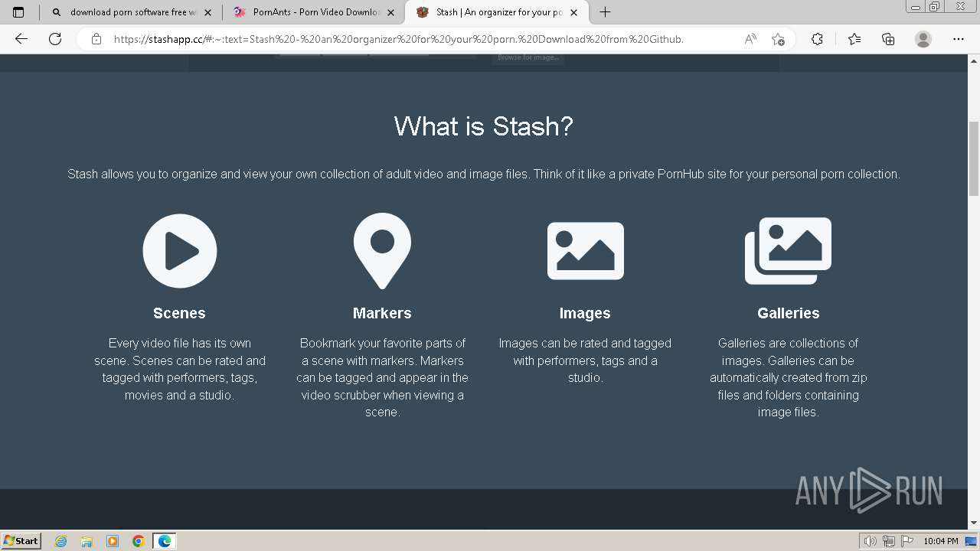Screen dimensions: 980x551
Task: Click the Scenes heading text
Action: [179, 313]
